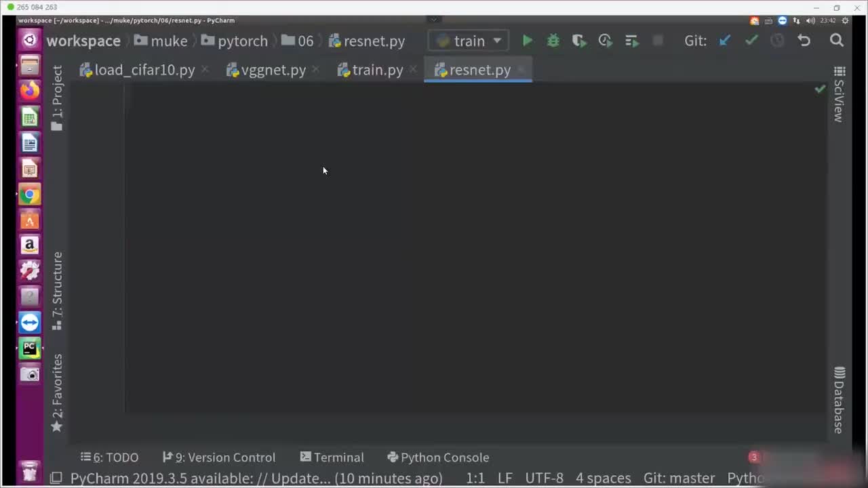Click resnet.py in the breadcrumb

(367, 41)
